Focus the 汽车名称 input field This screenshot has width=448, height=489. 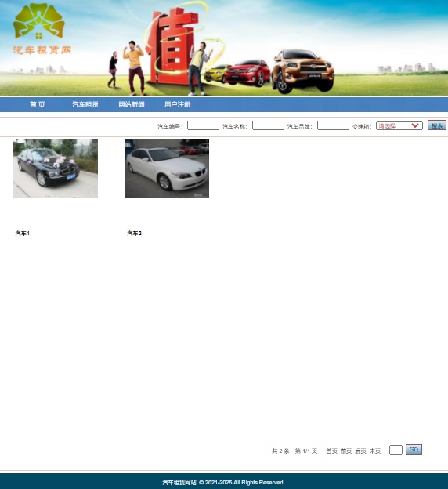pyautogui.click(x=268, y=125)
